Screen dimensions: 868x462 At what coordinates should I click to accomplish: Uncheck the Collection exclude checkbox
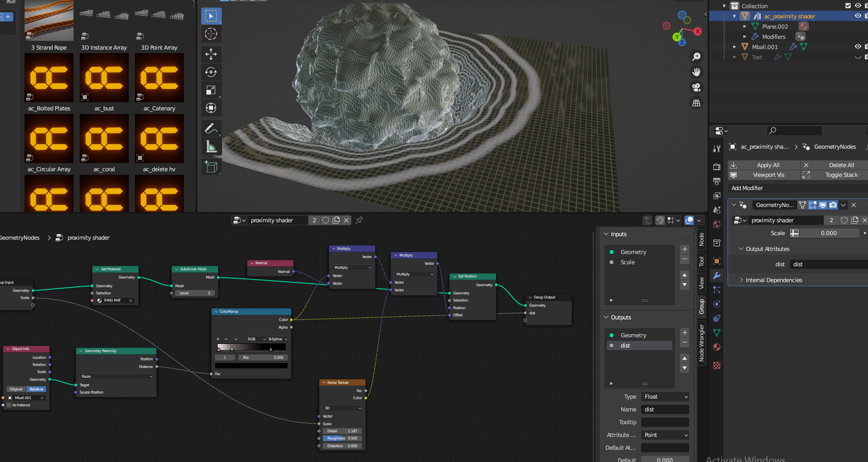coord(848,6)
